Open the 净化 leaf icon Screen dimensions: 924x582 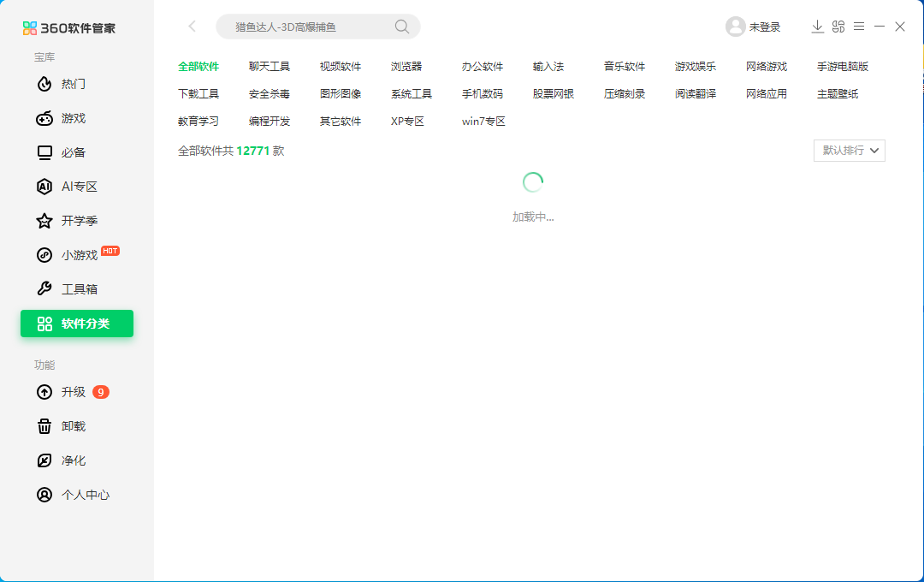pyautogui.click(x=44, y=460)
